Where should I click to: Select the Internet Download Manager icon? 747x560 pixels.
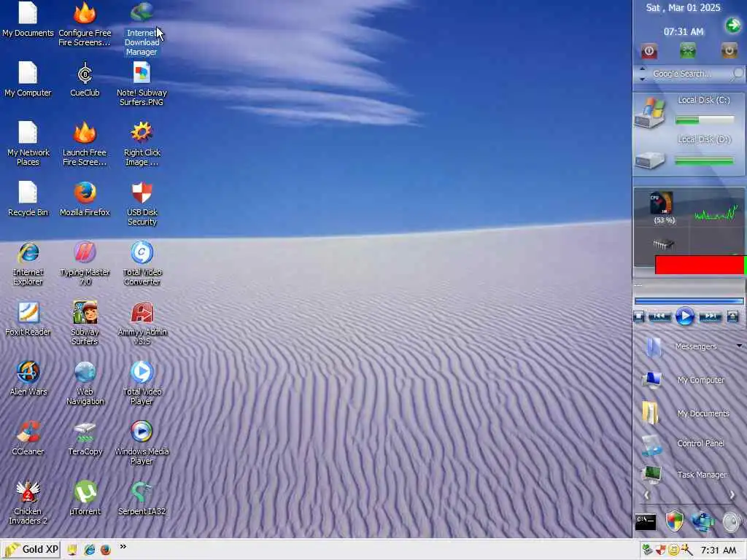142,28
